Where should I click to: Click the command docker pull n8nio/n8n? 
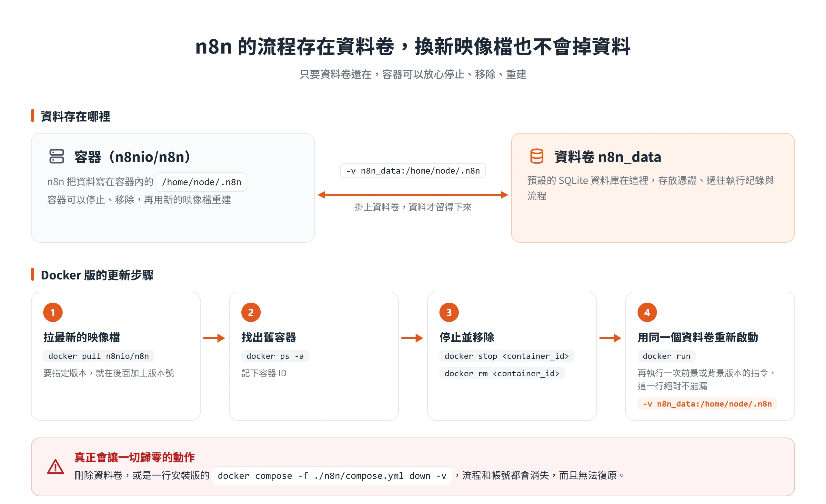[98, 356]
